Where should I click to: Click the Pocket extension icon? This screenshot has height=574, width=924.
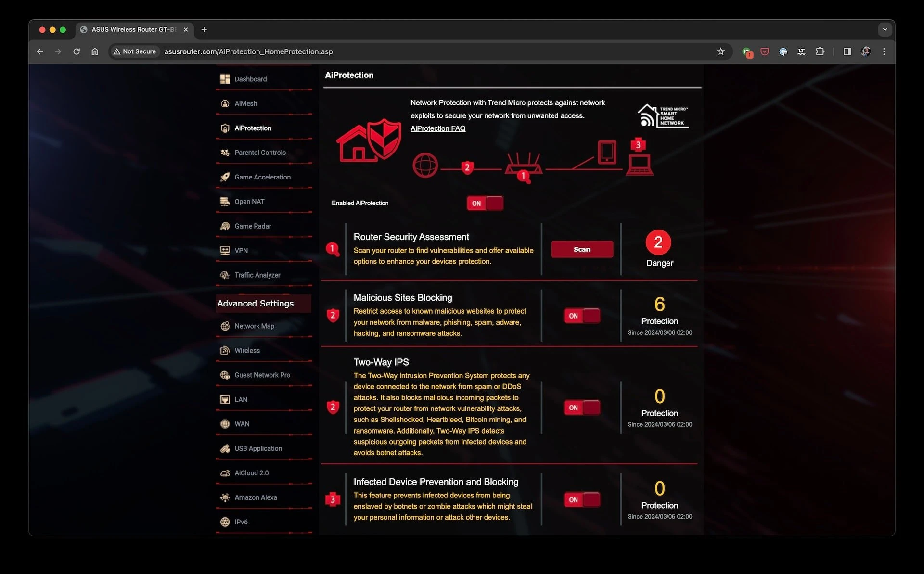pyautogui.click(x=765, y=51)
